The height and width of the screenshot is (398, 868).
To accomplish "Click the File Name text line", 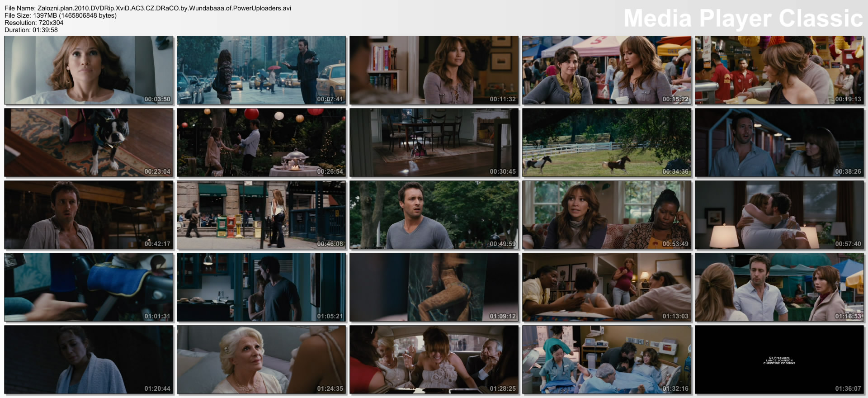I will click(x=148, y=8).
